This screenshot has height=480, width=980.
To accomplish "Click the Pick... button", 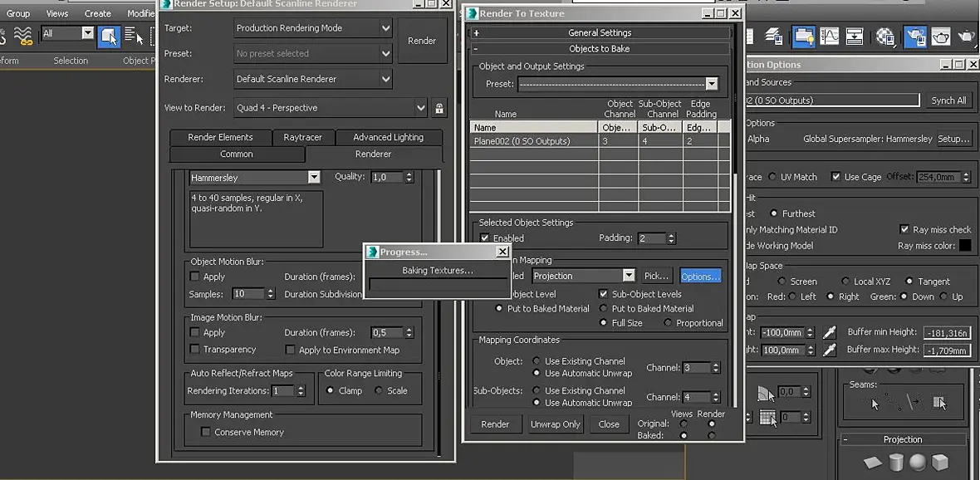I will tap(656, 276).
